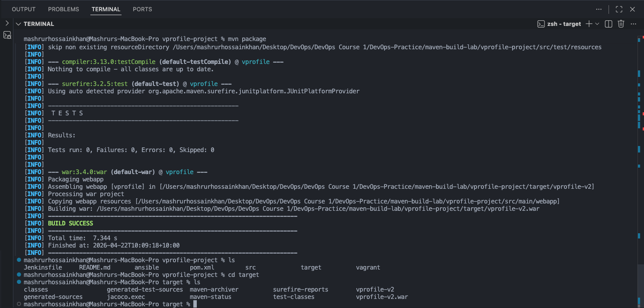The image size is (644, 308).
Task: Click classes in target listing
Action: click(36, 289)
